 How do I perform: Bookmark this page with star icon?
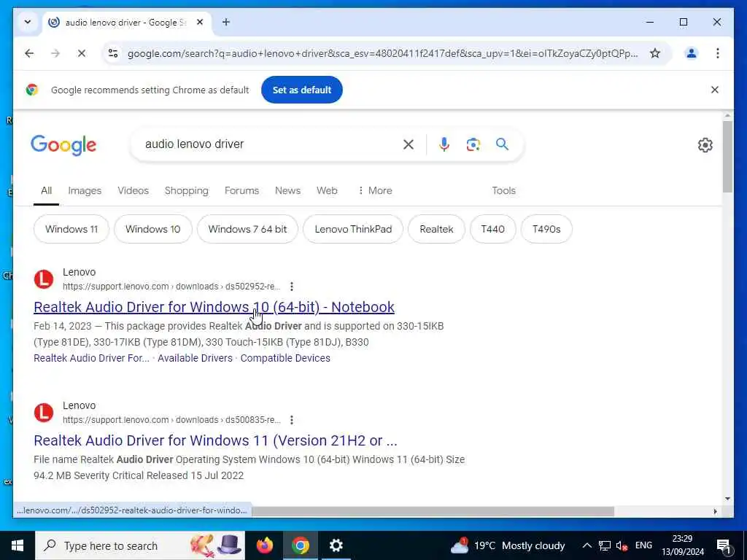655,53
